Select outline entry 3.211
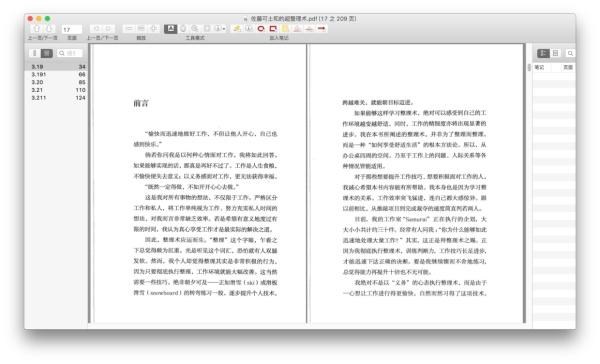 pyautogui.click(x=56, y=98)
